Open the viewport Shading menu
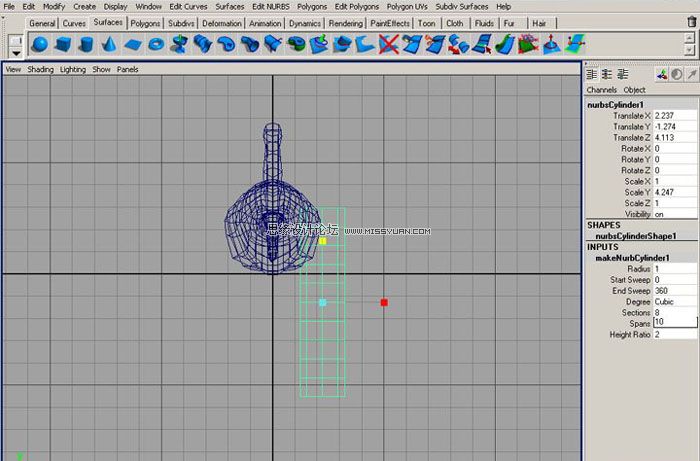Viewport: 700px width, 461px height. pos(40,70)
